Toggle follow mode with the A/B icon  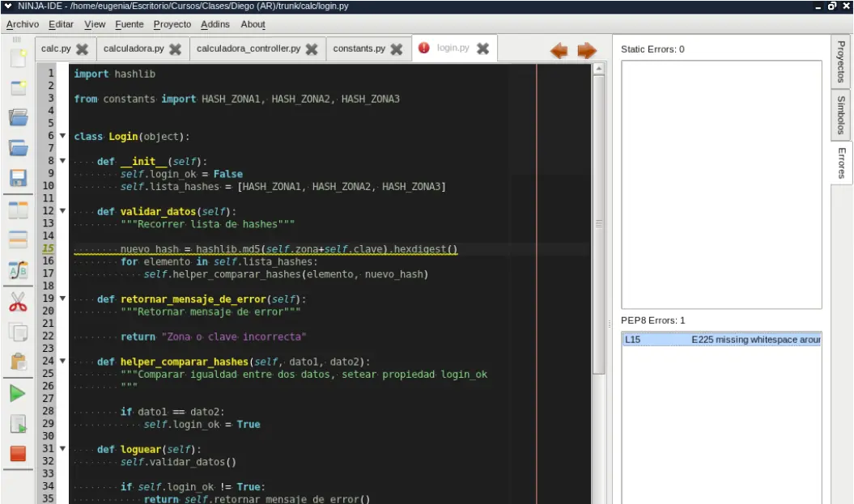[18, 270]
